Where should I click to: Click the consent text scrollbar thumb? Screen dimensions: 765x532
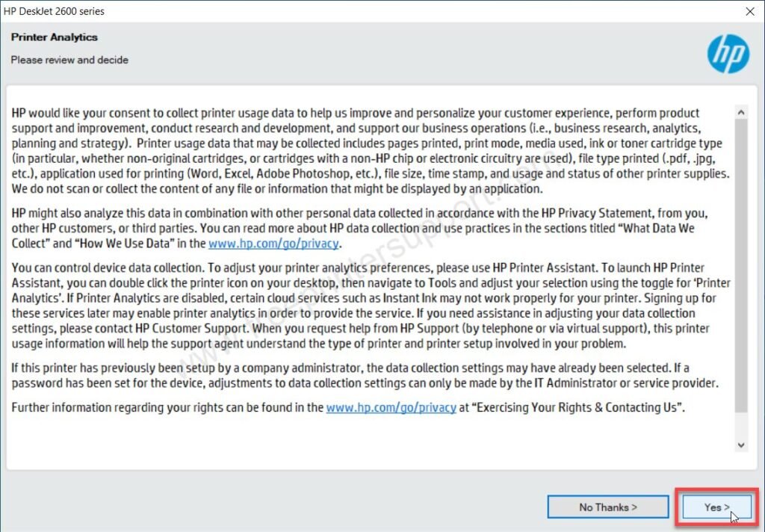(741, 265)
